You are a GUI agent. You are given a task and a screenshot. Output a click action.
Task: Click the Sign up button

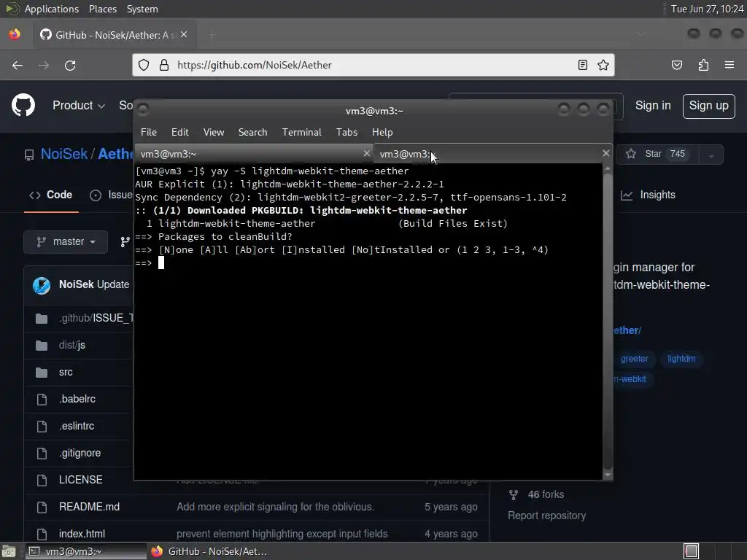(x=708, y=106)
